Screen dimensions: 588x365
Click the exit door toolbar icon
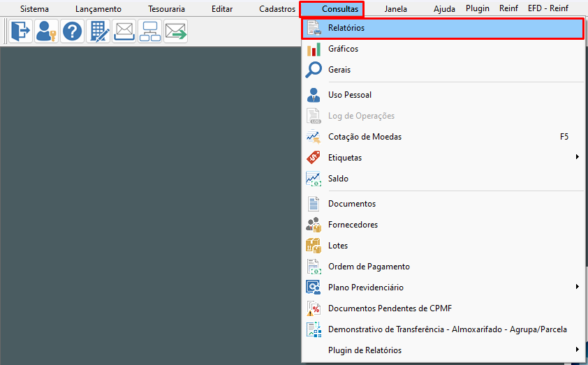(x=20, y=31)
